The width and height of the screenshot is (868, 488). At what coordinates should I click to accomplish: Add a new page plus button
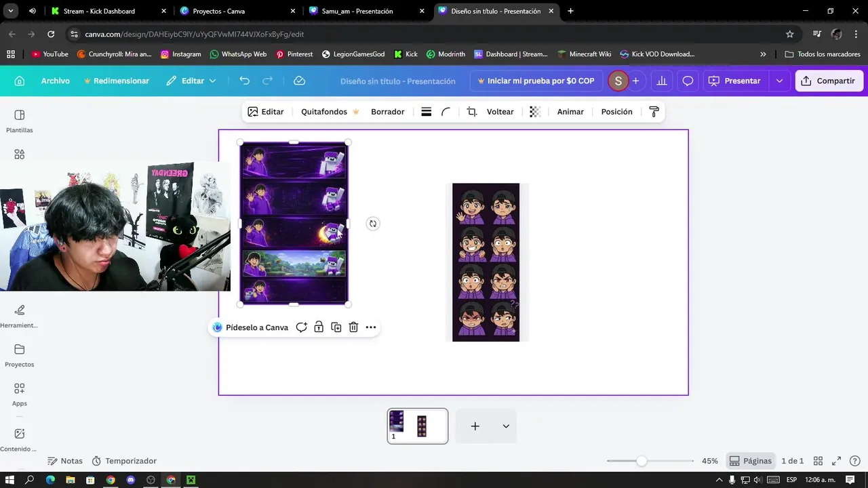click(x=475, y=426)
